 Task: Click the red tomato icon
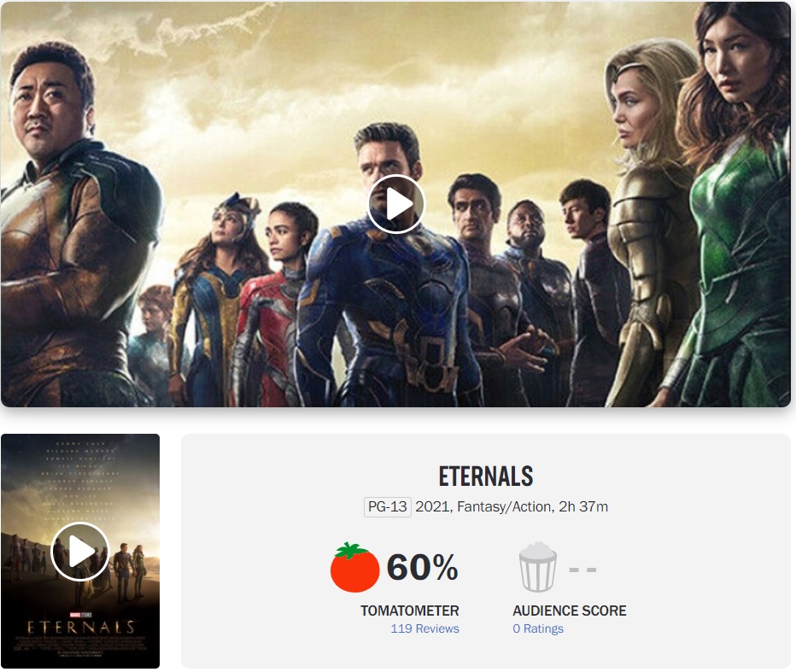[x=354, y=567]
